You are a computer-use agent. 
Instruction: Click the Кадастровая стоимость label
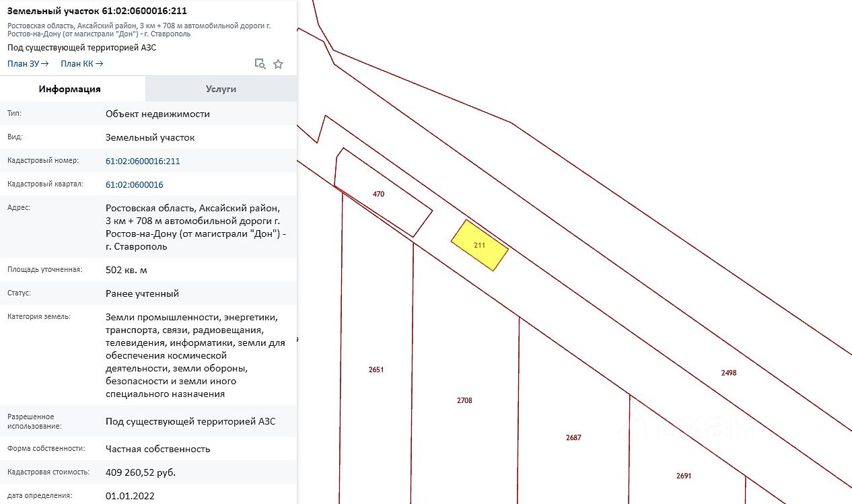pos(48,472)
